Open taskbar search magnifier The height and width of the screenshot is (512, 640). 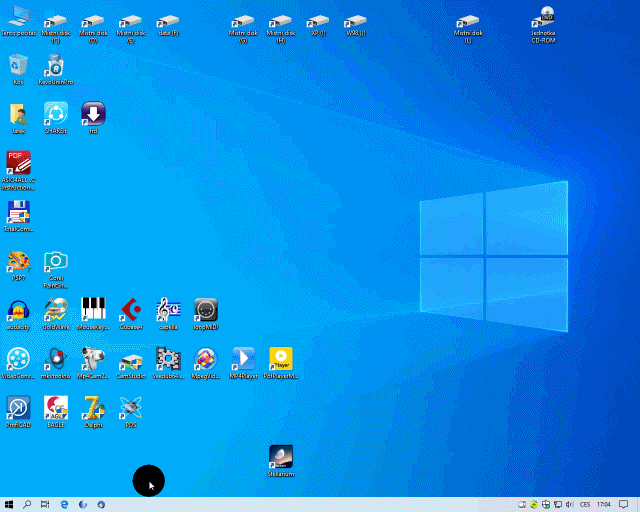(x=27, y=505)
